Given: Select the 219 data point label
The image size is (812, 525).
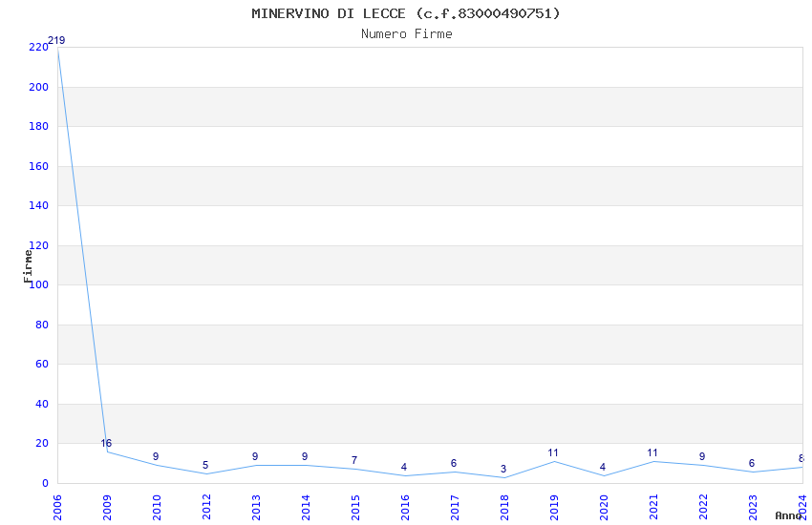Looking at the screenshot, I should (x=56, y=40).
